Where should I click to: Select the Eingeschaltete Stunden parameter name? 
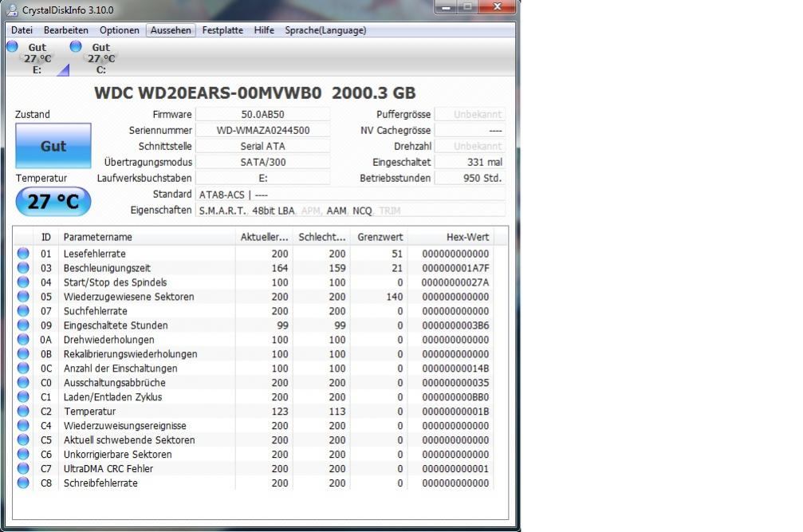click(x=115, y=325)
